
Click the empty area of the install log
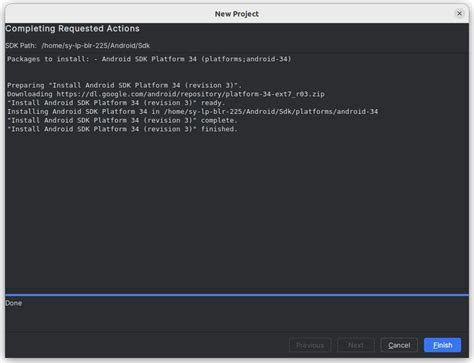pos(237,210)
